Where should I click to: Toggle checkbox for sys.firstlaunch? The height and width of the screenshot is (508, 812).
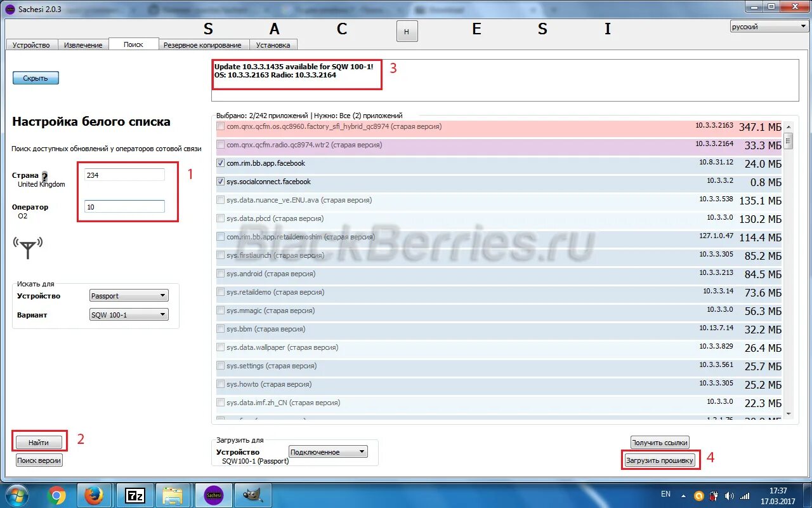click(x=220, y=255)
